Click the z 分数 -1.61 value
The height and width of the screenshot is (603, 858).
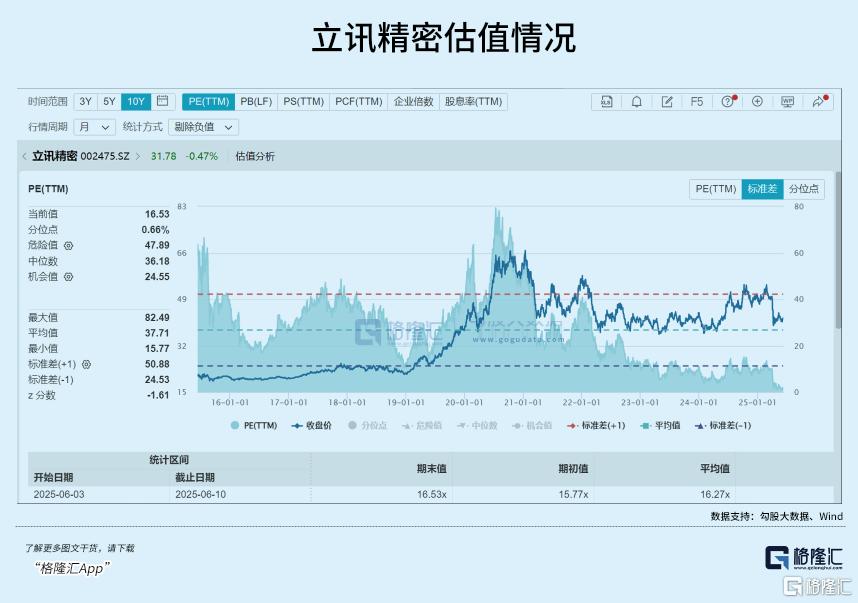pos(158,395)
